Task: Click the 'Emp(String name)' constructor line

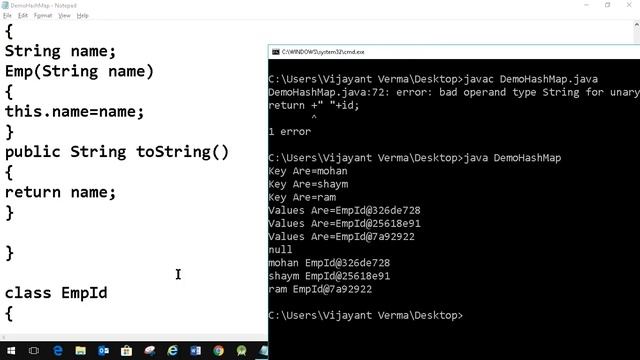Action: 79,71
